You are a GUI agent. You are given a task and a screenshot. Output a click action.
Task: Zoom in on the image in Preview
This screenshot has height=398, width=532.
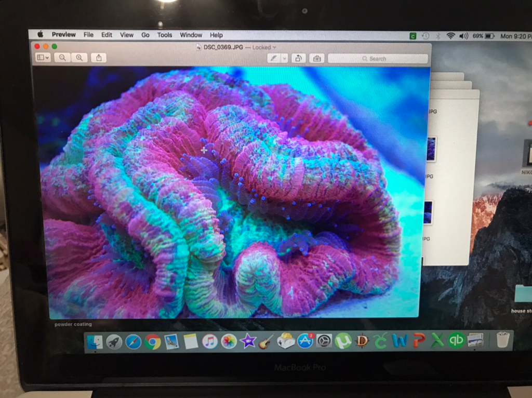click(79, 58)
